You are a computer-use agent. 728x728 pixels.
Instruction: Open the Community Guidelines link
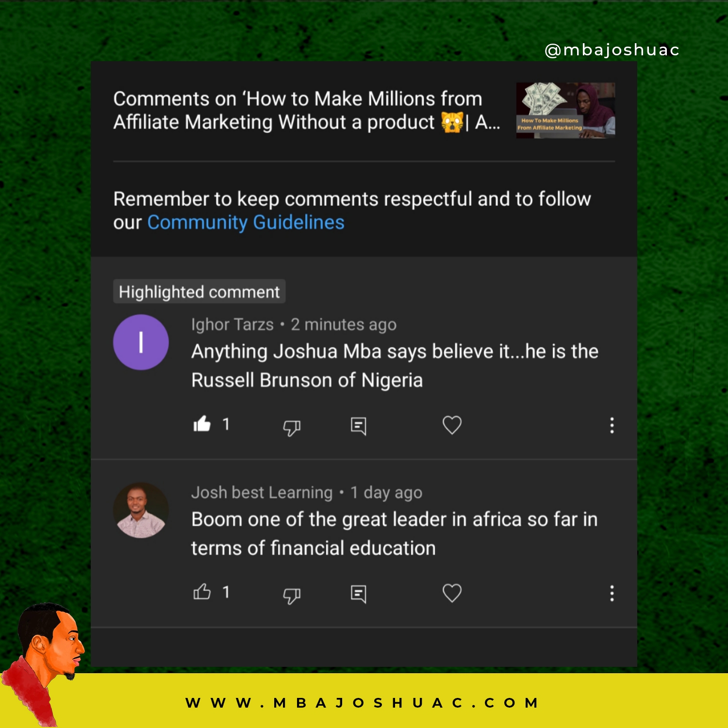tap(246, 223)
